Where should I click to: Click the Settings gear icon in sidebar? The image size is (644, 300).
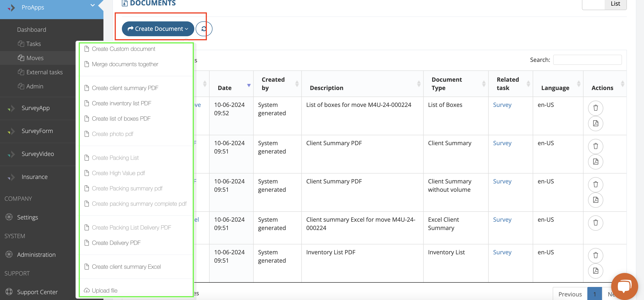tap(9, 217)
